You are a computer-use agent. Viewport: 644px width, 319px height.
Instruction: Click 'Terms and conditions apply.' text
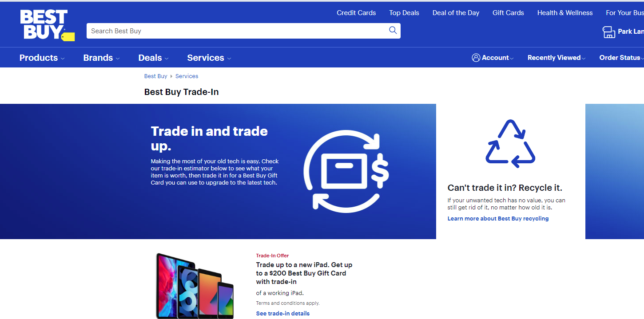[x=287, y=303]
